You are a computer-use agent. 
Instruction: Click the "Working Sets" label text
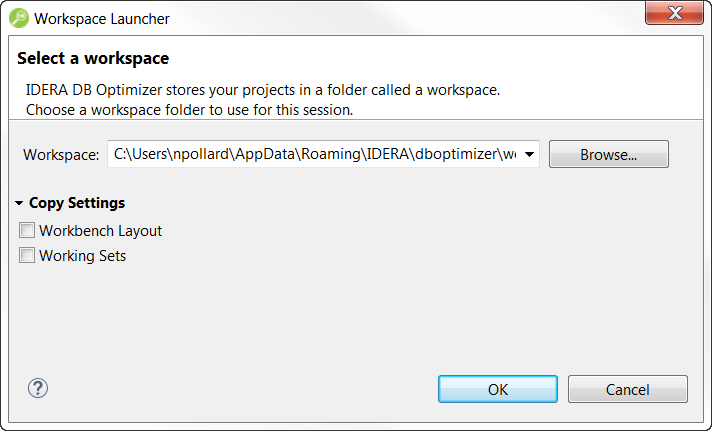pyautogui.click(x=82, y=256)
